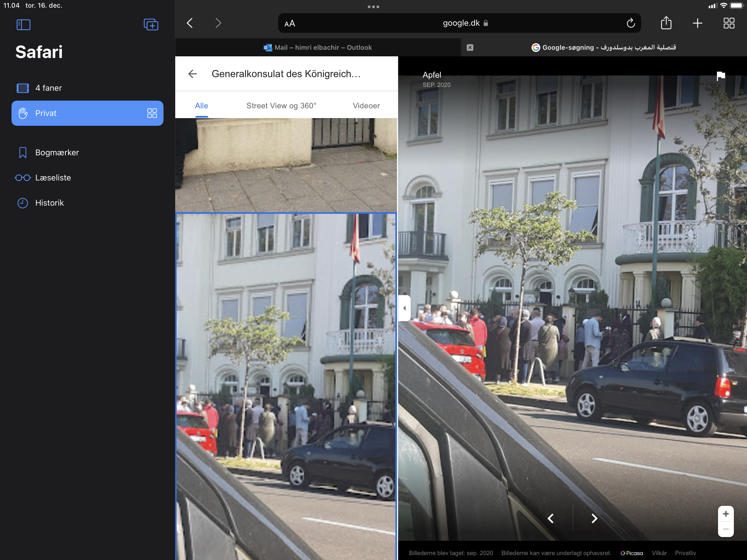747x560 pixels.
Task: Close the Google-søgning tab
Action: tap(470, 47)
